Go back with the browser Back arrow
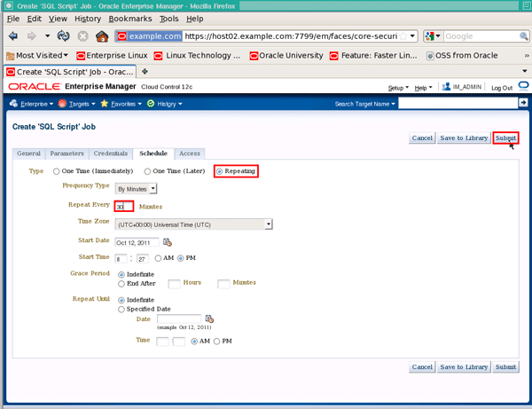 coord(13,35)
